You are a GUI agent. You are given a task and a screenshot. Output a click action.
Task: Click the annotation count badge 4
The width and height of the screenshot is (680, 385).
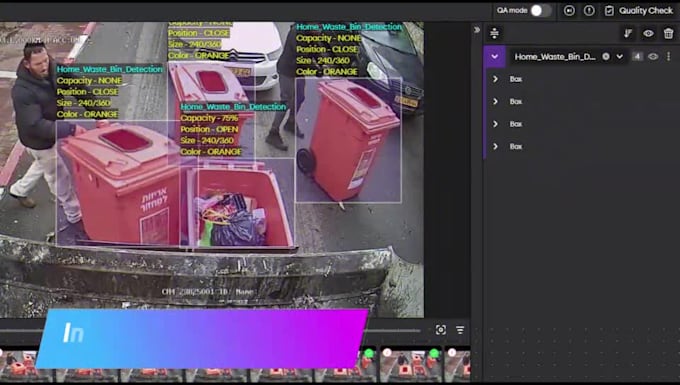637,56
